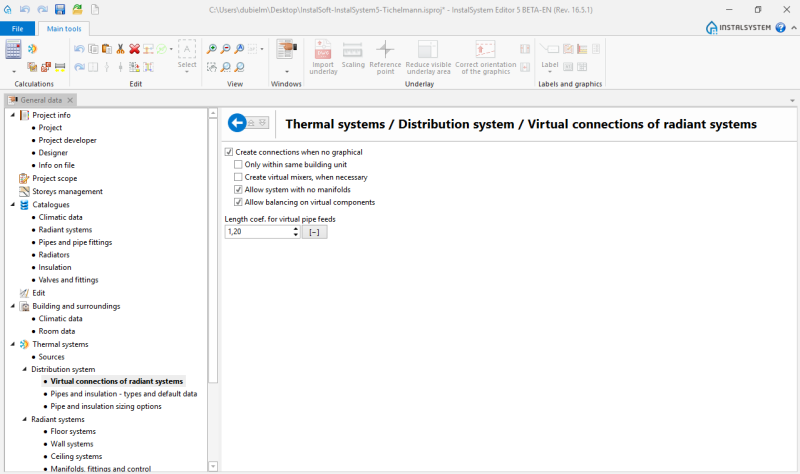Enable Create virtual mixers, when necessary
The width and height of the screenshot is (800, 474).
tap(238, 177)
